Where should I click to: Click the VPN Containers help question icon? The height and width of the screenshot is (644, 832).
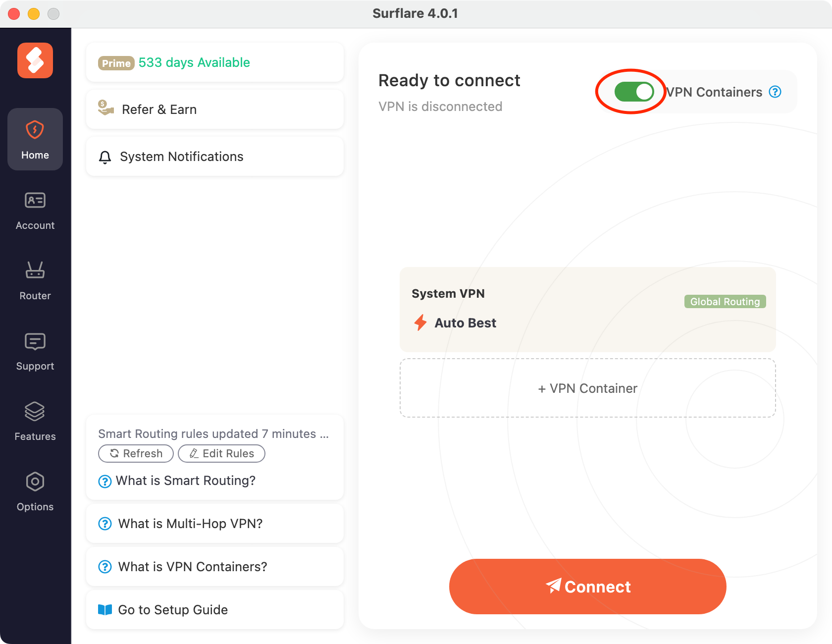coord(775,92)
